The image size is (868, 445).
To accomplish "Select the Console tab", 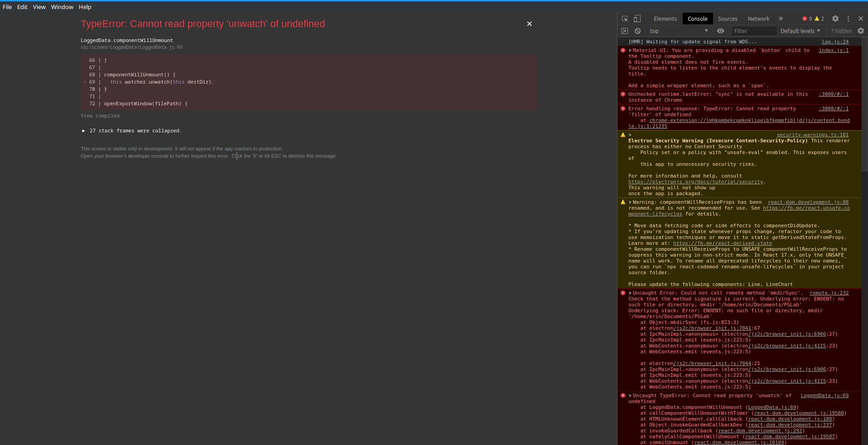I will coord(698,19).
